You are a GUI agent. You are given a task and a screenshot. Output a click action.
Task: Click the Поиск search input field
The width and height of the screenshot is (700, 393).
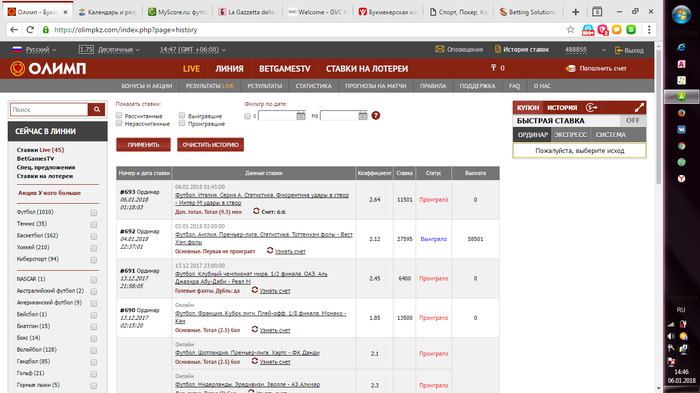(x=49, y=109)
